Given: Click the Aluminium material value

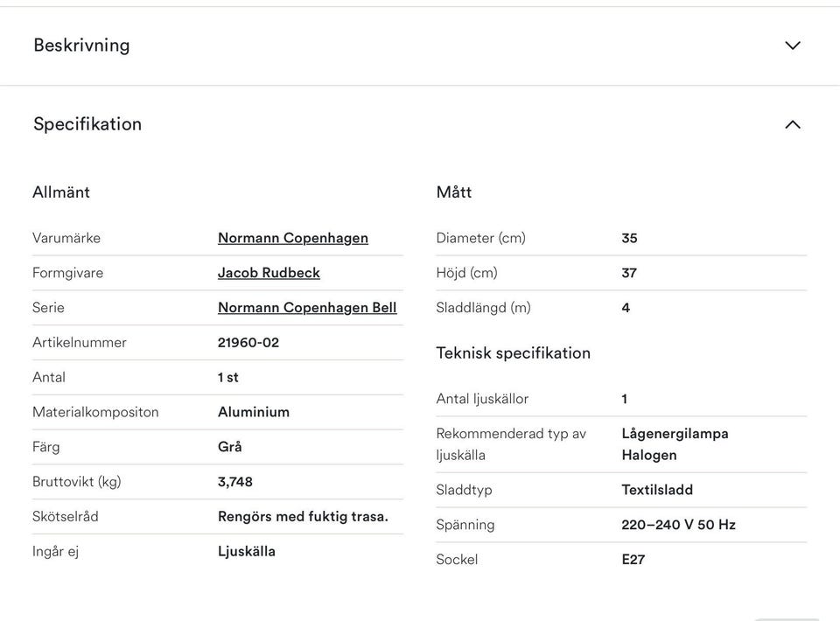Looking at the screenshot, I should tap(254, 412).
